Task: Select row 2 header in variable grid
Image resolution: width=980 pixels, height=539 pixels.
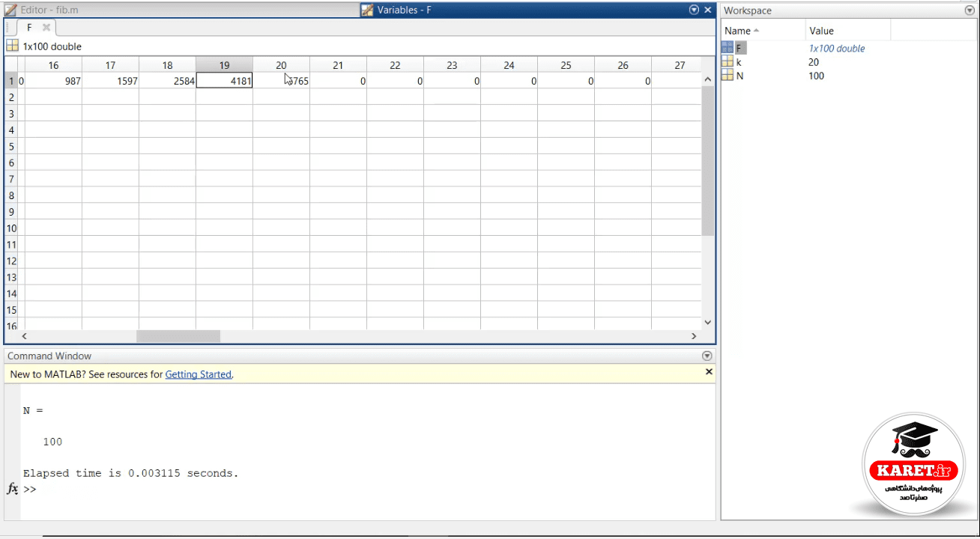Action: click(x=11, y=97)
